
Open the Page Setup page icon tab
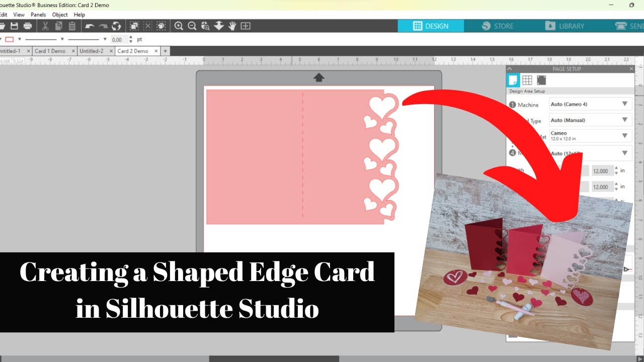point(513,80)
